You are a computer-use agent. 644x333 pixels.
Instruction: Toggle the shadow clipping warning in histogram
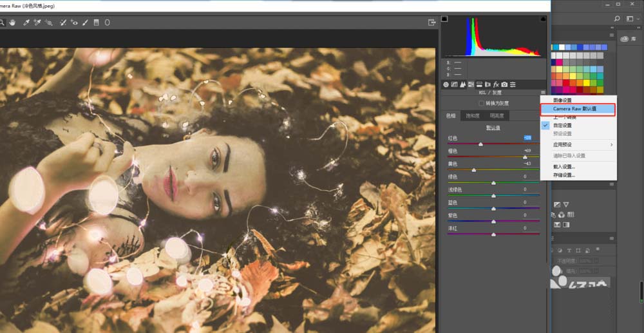[x=444, y=19]
